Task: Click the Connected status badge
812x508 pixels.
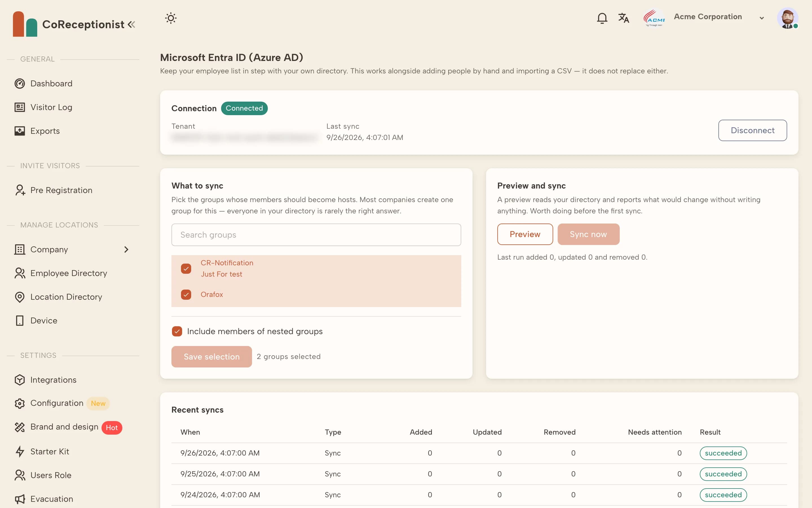Action: [x=244, y=108]
